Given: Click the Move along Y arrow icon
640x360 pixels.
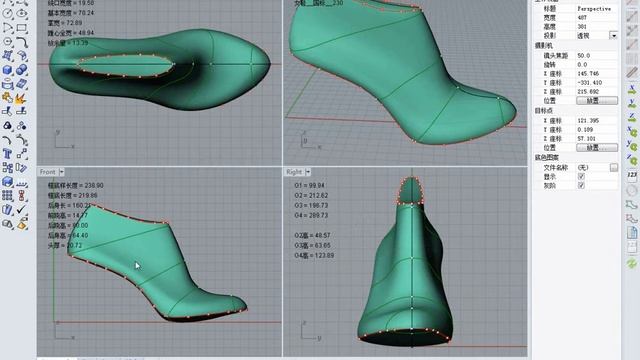Looking at the screenshot, I should [x=632, y=103].
